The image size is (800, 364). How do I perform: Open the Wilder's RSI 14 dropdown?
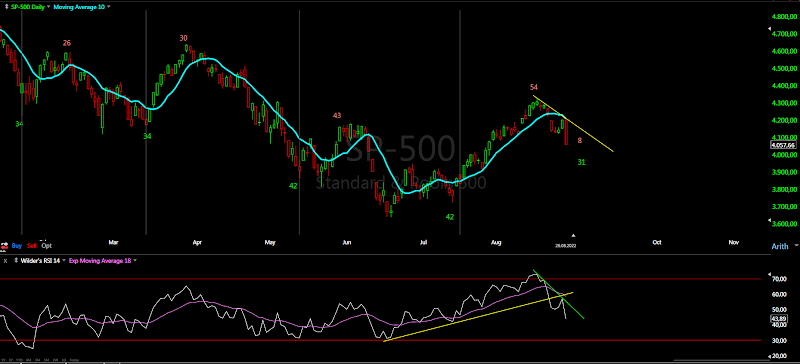[x=64, y=261]
